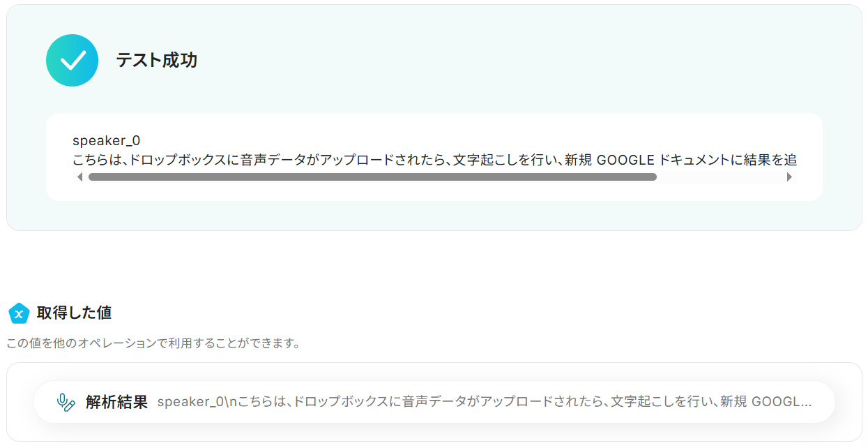Click the speaker_0 line in result box
This screenshot has height=448, width=868.
pos(106,141)
